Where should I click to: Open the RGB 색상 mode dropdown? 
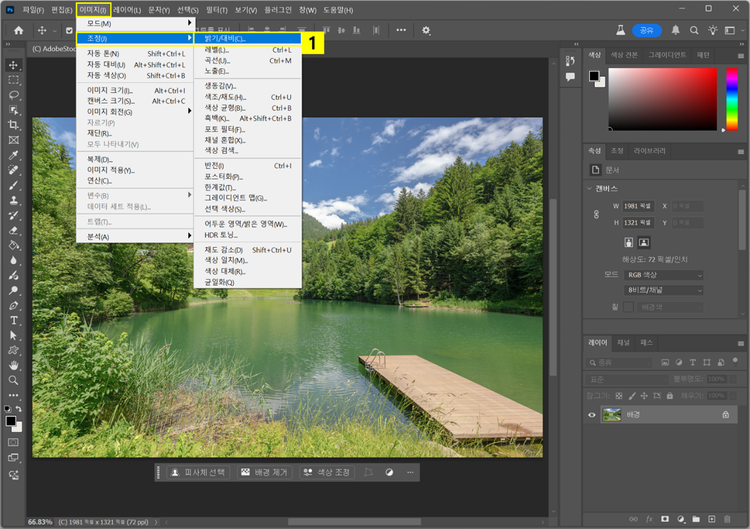pyautogui.click(x=665, y=275)
